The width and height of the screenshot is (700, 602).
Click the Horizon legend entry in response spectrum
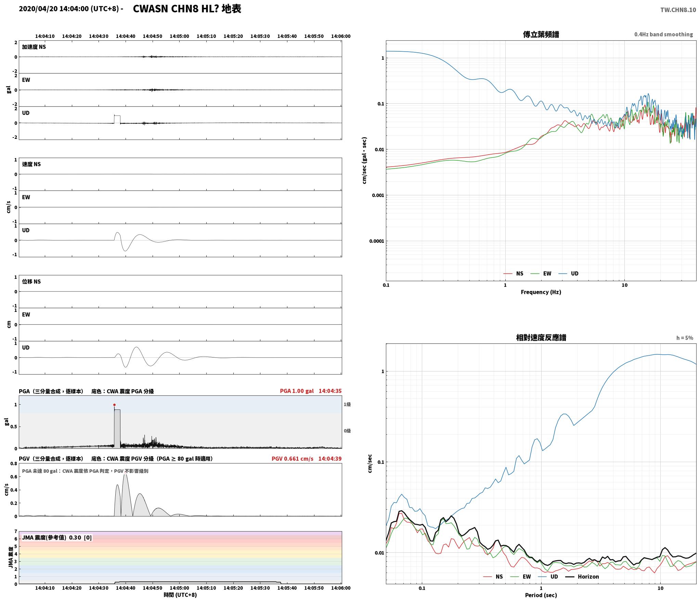(582, 576)
